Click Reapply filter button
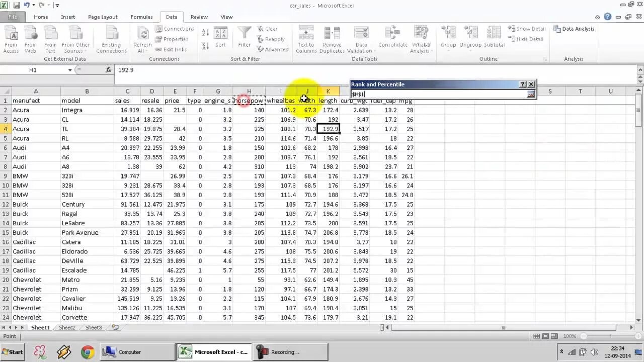This screenshot has height=362, width=644. coord(271,39)
